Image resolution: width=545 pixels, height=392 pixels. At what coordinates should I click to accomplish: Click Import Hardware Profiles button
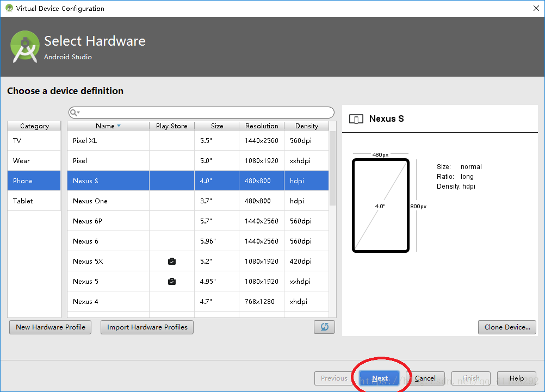coord(147,327)
